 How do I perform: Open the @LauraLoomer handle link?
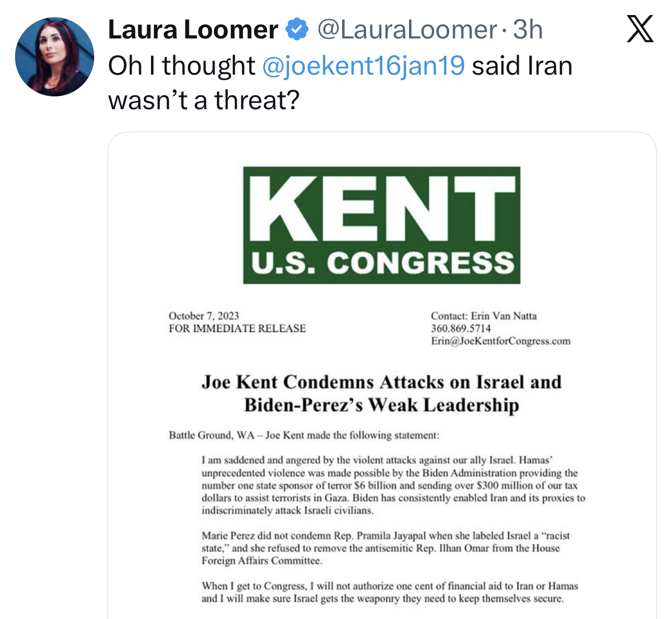(407, 30)
